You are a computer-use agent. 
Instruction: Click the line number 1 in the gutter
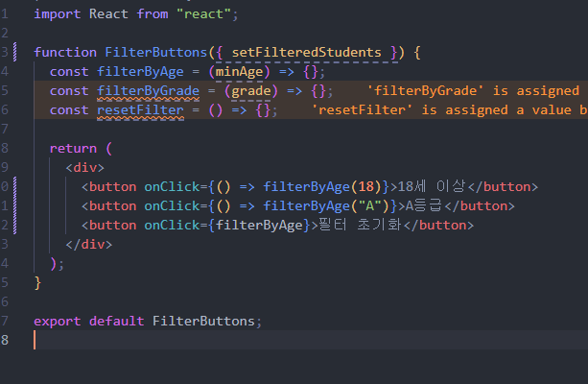pyautogui.click(x=5, y=14)
